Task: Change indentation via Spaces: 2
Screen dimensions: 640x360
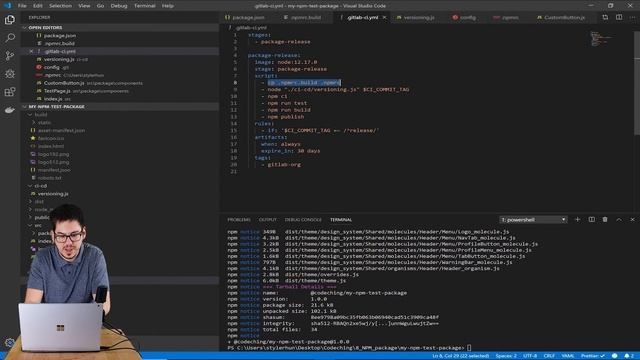Action: [x=506, y=356]
